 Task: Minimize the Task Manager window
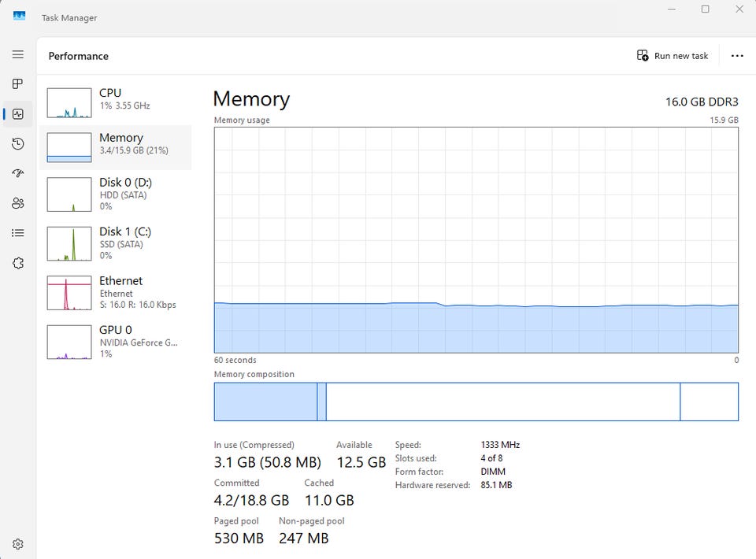pyautogui.click(x=672, y=9)
